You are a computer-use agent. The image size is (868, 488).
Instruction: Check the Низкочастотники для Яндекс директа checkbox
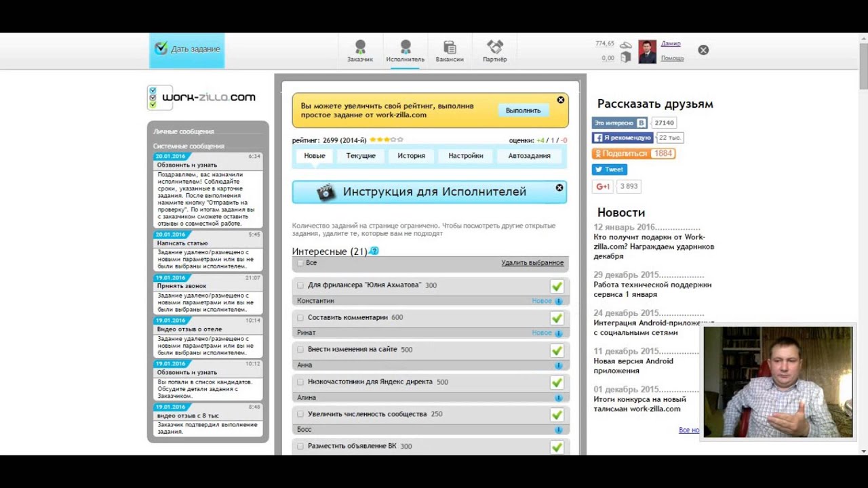click(300, 382)
